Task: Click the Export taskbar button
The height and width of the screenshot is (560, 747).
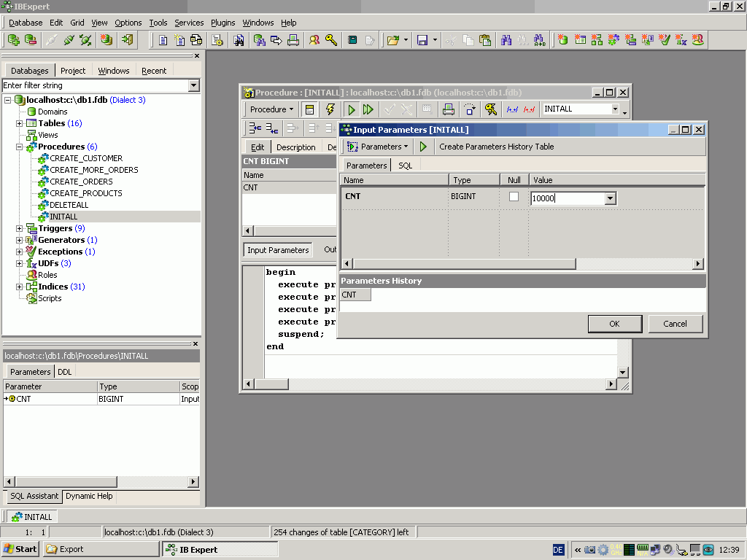Action: 101,549
